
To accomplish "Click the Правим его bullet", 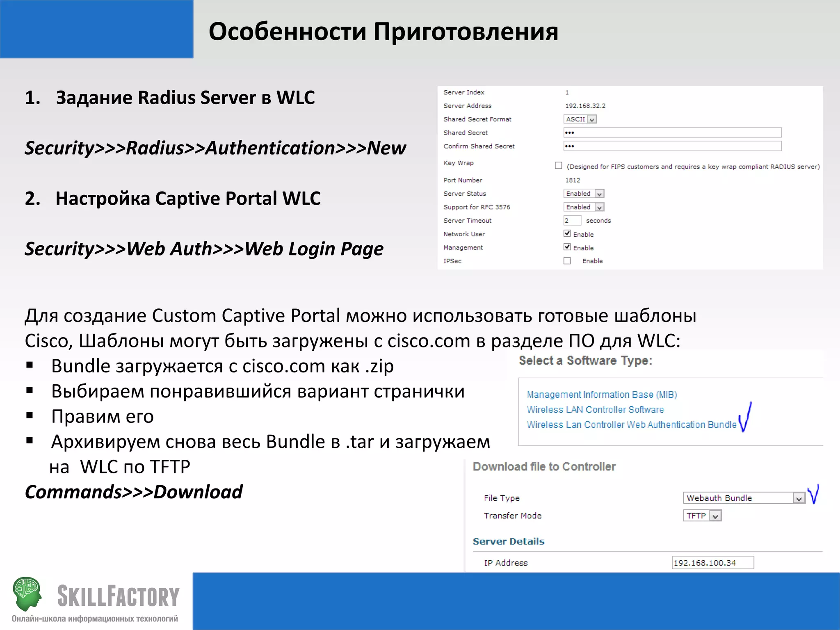I will pos(103,417).
